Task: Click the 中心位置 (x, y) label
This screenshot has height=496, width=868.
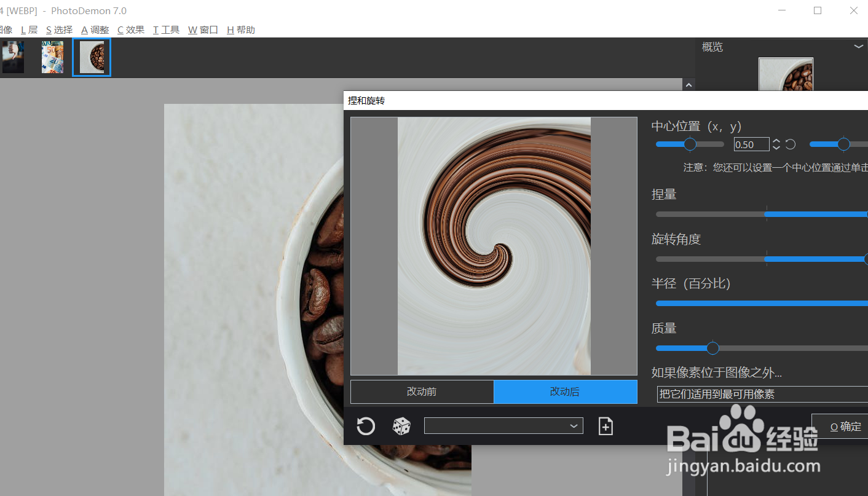Action: pos(696,127)
